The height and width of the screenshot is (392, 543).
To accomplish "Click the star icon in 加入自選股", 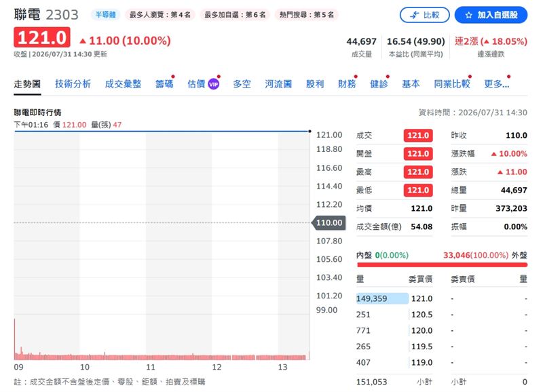I will [x=468, y=15].
